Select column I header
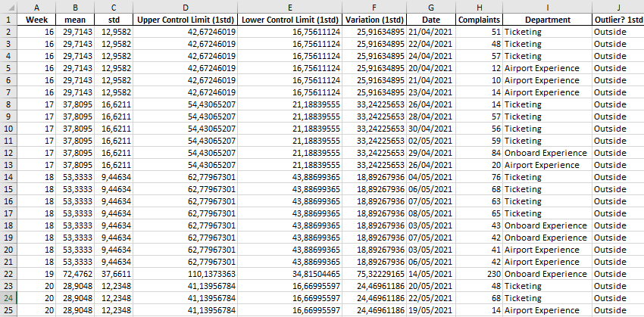Image resolution: width=644 pixels, height=317 pixels. 548,8
